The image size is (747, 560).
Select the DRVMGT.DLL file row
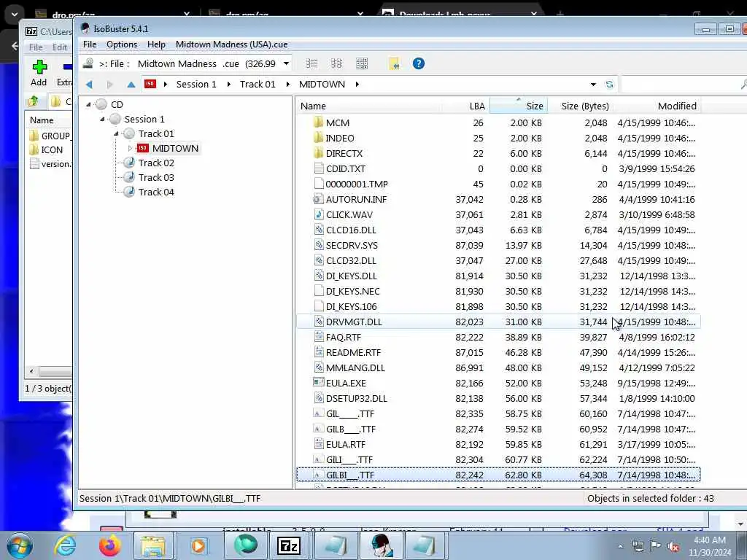[498, 322]
